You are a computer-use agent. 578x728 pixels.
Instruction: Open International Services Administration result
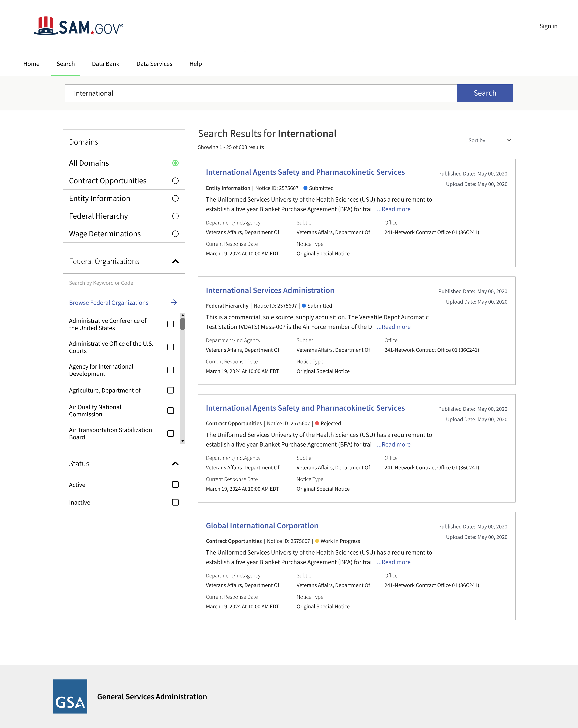pyautogui.click(x=270, y=290)
